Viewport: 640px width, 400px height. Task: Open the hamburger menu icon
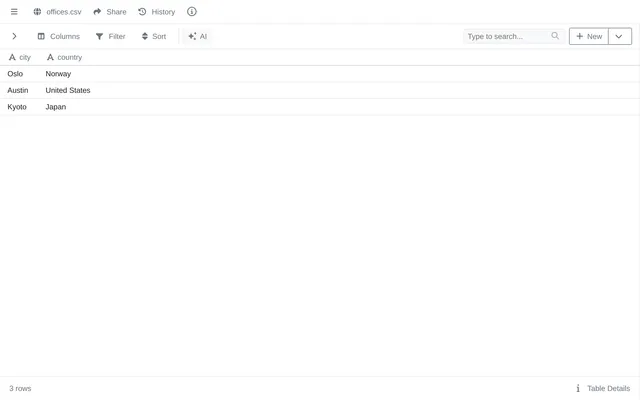coord(14,12)
